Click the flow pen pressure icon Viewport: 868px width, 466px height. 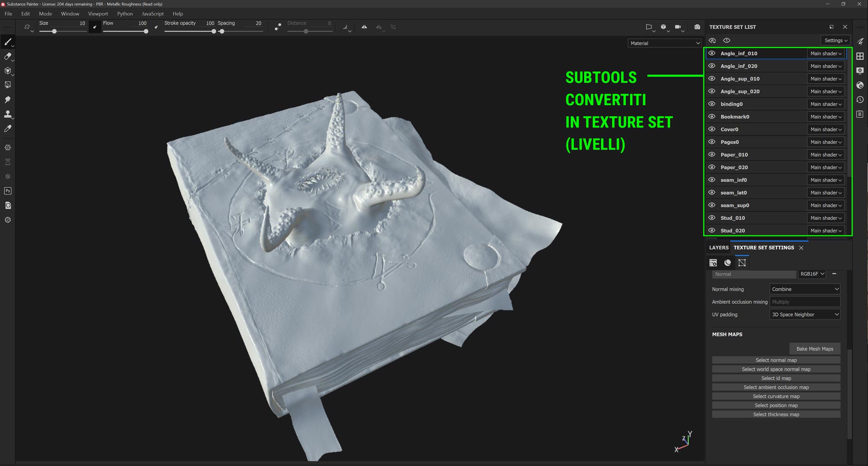coord(156,27)
